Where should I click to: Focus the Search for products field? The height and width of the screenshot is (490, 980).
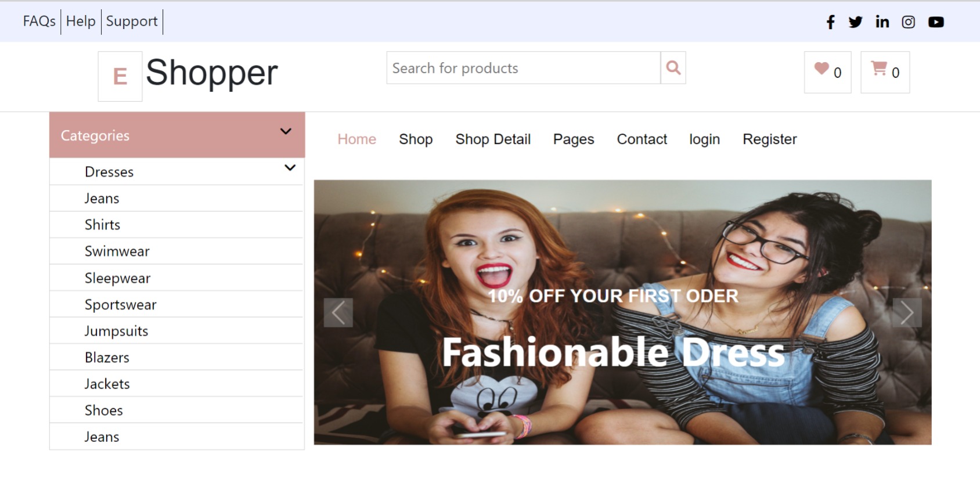coord(524,68)
